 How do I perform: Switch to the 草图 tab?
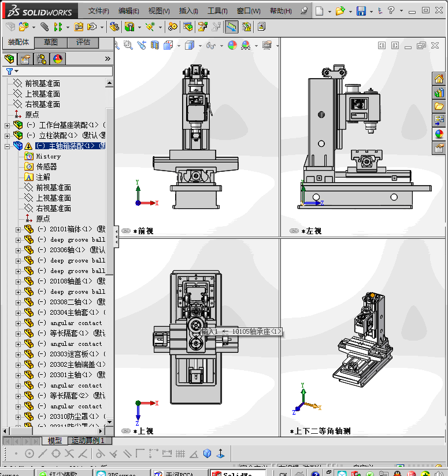click(x=51, y=42)
